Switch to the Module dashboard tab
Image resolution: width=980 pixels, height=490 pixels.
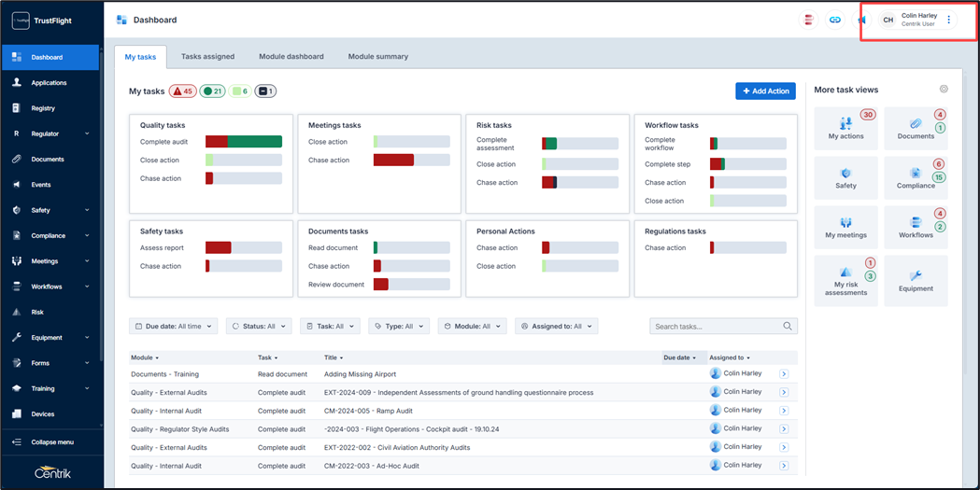click(x=291, y=57)
